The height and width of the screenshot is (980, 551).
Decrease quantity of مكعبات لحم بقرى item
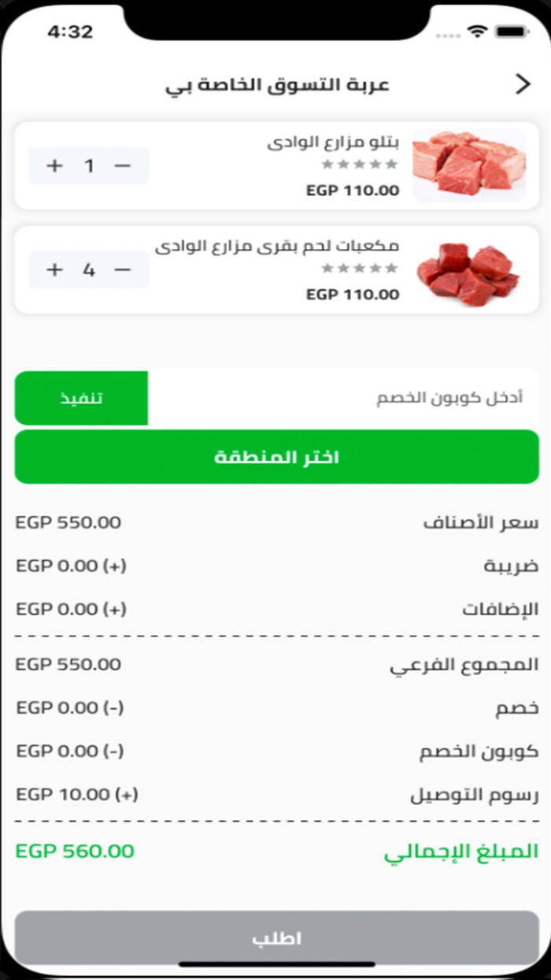click(124, 269)
